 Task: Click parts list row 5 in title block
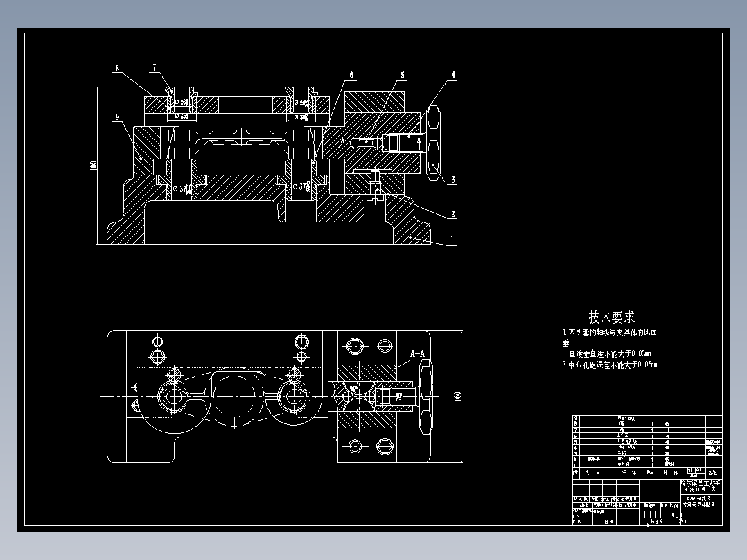tap(624, 441)
